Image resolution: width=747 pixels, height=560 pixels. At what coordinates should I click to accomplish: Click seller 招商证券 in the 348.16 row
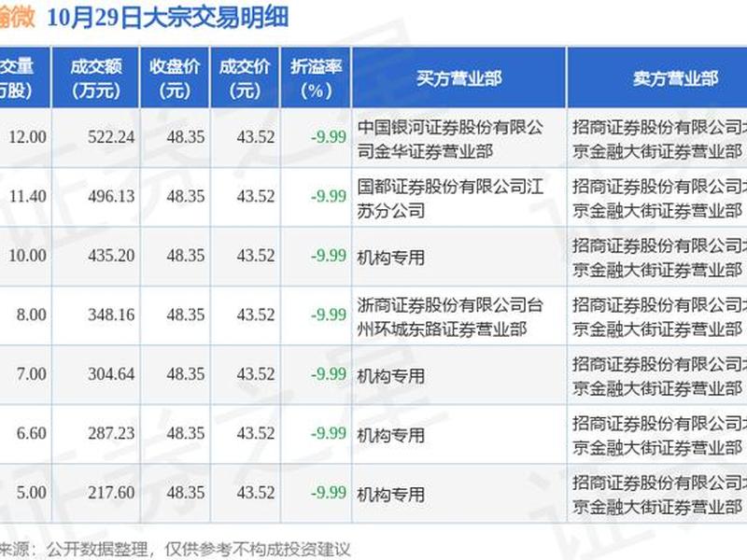click(x=659, y=317)
